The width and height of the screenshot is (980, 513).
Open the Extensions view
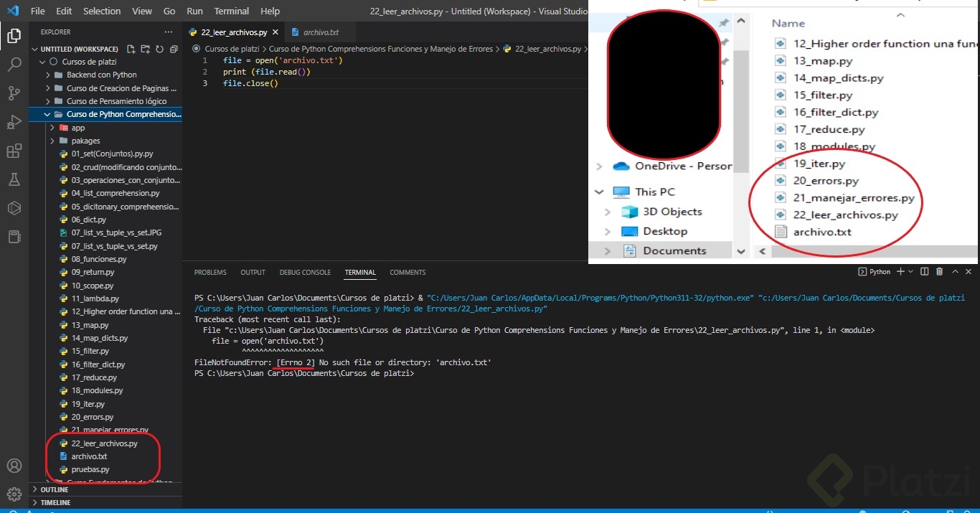click(14, 151)
